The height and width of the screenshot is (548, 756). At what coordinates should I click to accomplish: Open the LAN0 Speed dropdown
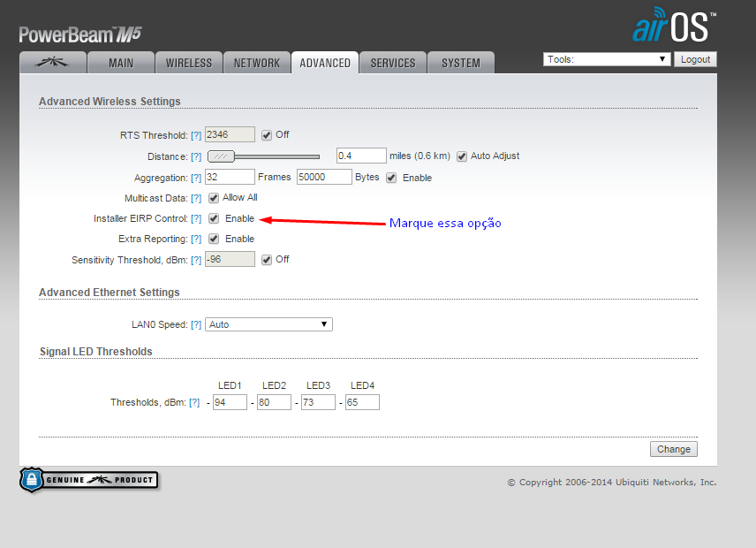pyautogui.click(x=268, y=324)
